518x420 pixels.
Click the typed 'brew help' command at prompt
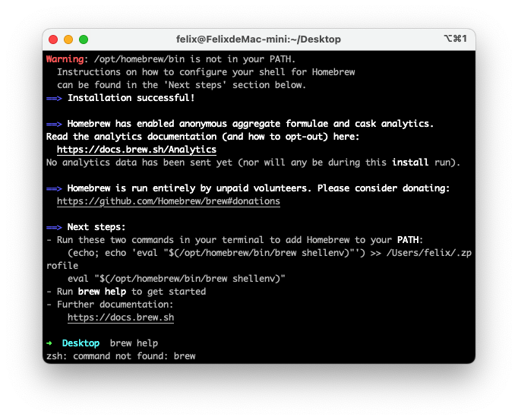[134, 343]
